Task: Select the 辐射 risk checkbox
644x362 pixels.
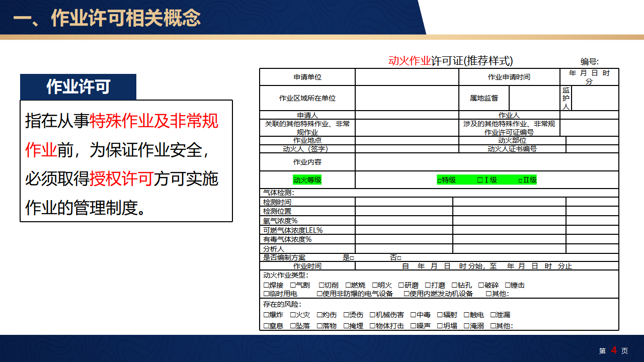Action: tap(440, 315)
